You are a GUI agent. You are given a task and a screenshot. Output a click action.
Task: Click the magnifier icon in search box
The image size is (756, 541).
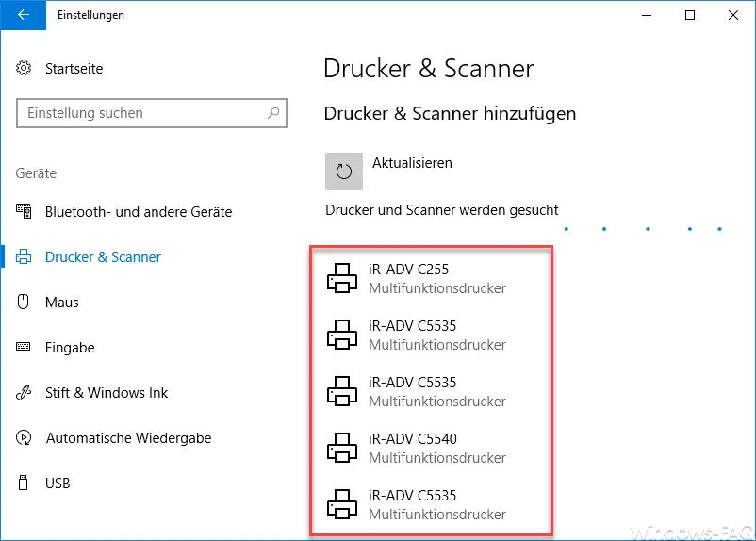tap(273, 113)
